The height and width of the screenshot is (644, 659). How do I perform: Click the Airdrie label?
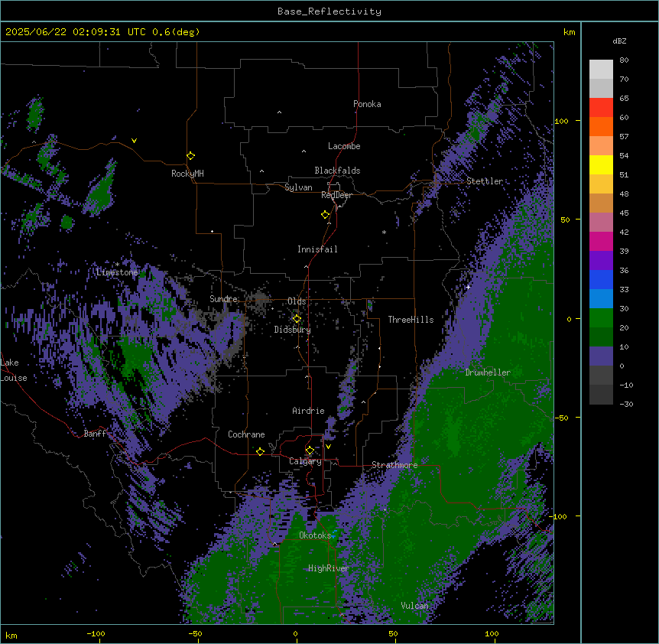[308, 411]
